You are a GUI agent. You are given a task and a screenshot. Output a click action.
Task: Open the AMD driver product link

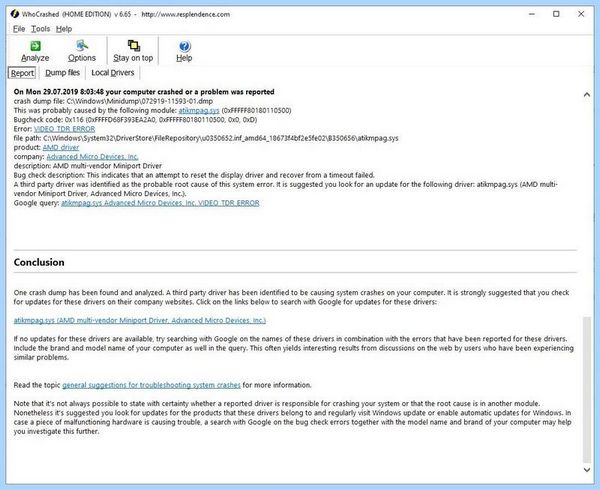coord(61,147)
